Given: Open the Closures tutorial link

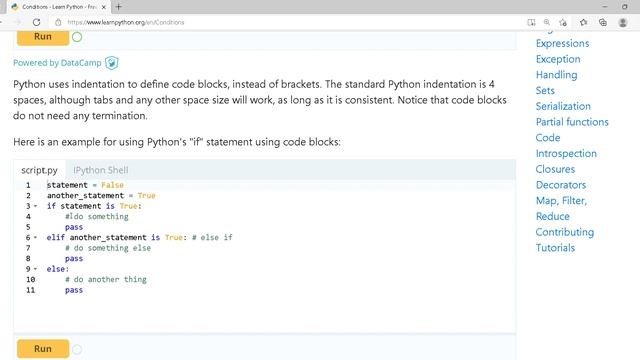Looking at the screenshot, I should click(555, 169).
